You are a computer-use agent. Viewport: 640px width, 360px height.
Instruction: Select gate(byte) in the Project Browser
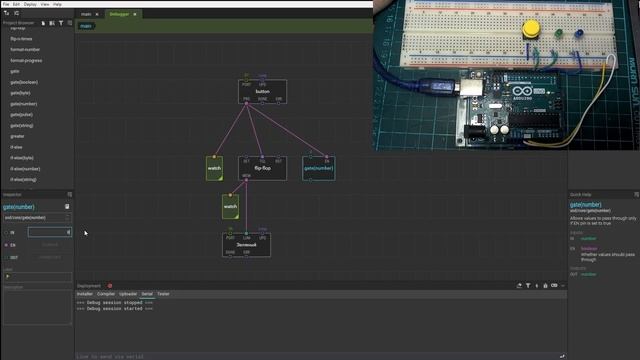tap(20, 93)
